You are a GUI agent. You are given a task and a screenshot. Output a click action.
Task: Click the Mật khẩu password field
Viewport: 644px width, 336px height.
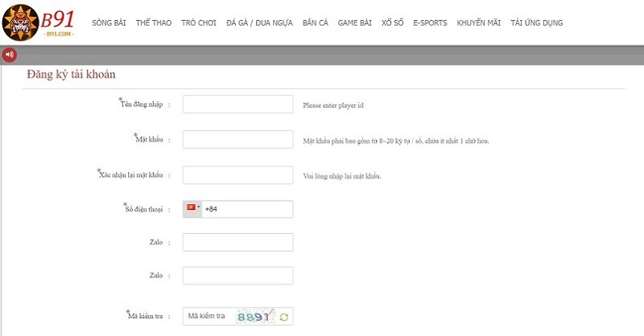pos(237,140)
